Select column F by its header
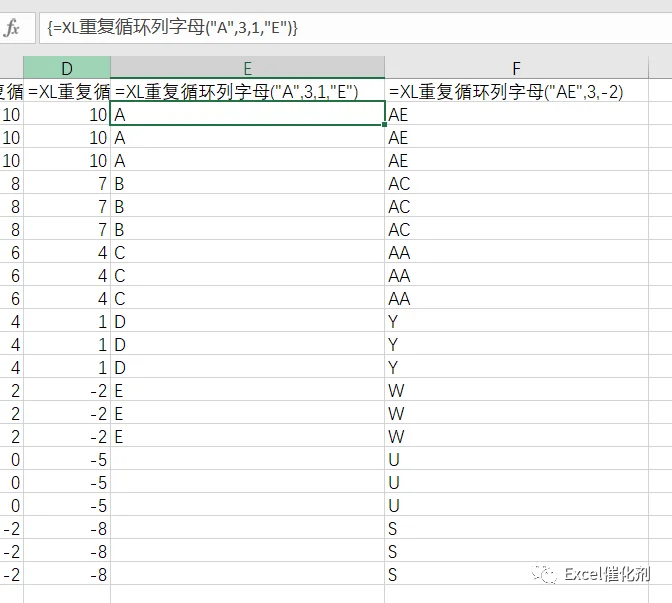Viewport: 672px width, 603px height. pyautogui.click(x=516, y=68)
